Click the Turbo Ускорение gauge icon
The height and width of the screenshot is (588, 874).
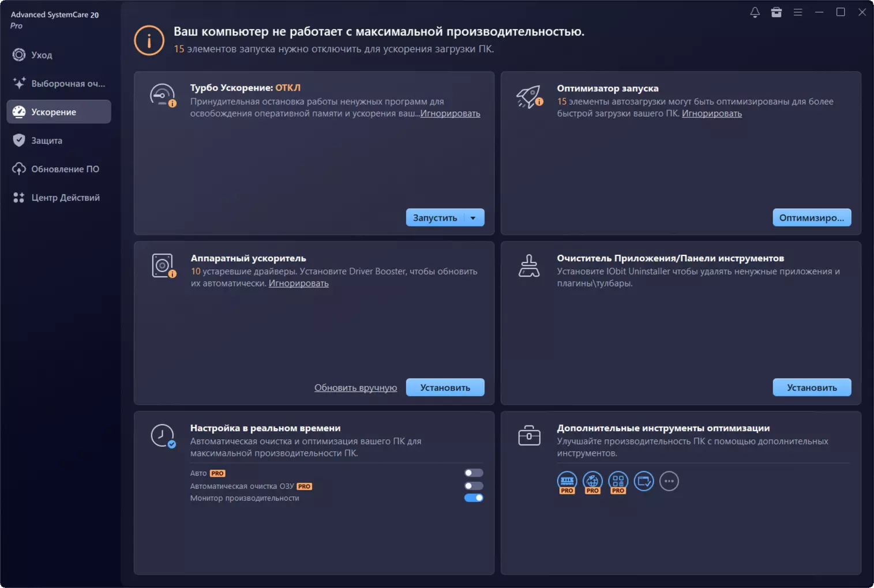[162, 95]
